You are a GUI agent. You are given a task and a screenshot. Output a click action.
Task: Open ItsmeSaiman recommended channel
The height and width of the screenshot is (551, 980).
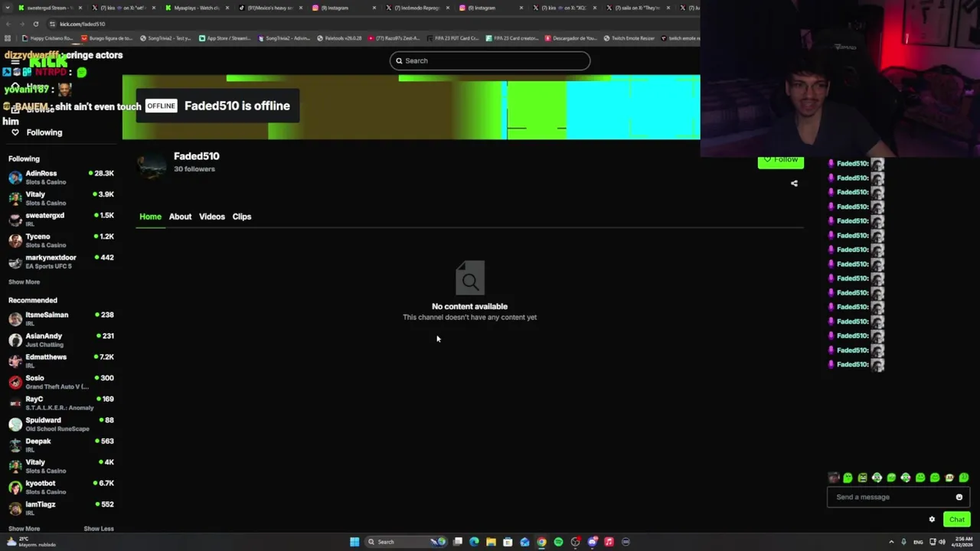coord(61,319)
